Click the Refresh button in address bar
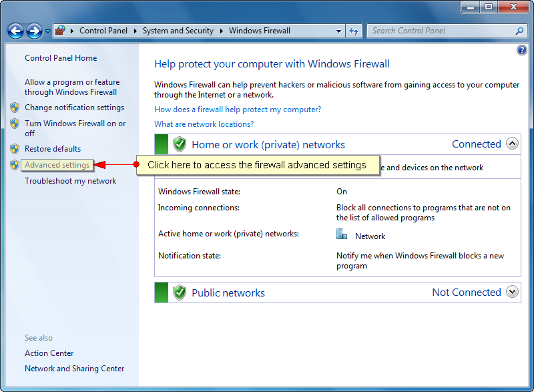This screenshot has width=534, height=392. (354, 31)
